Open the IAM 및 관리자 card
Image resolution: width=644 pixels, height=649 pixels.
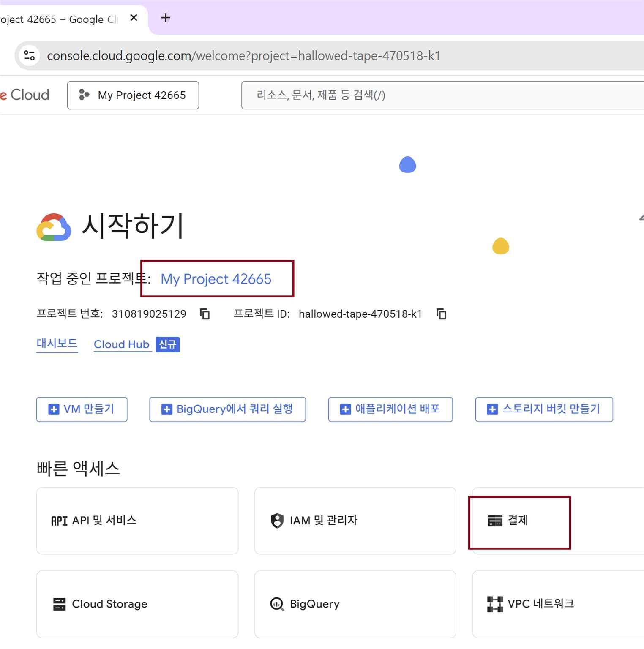click(x=355, y=521)
